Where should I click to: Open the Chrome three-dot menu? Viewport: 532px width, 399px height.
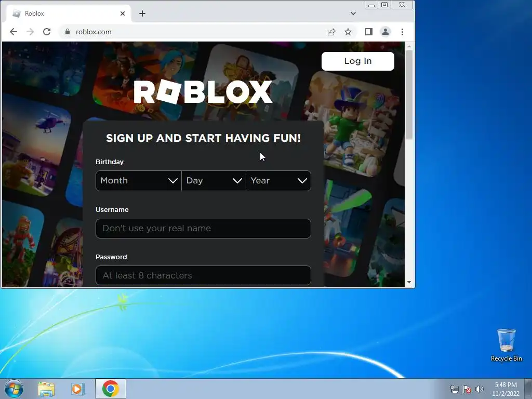403,32
